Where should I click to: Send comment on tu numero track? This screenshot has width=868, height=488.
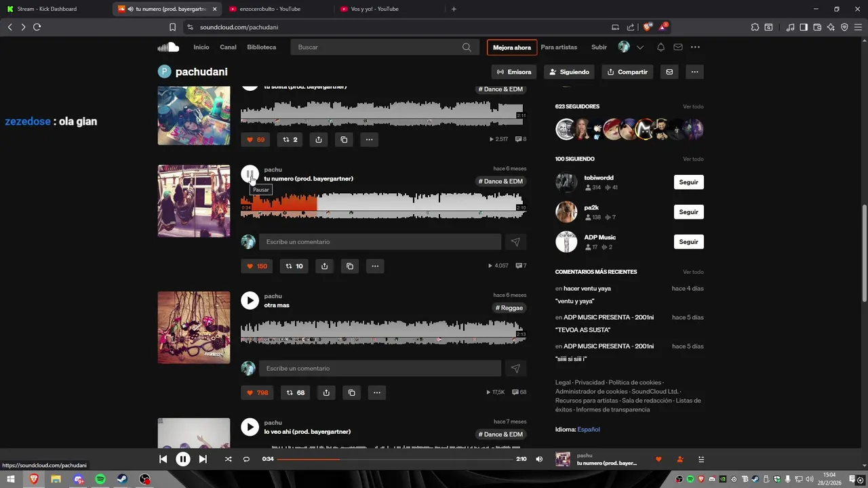[515, 242]
